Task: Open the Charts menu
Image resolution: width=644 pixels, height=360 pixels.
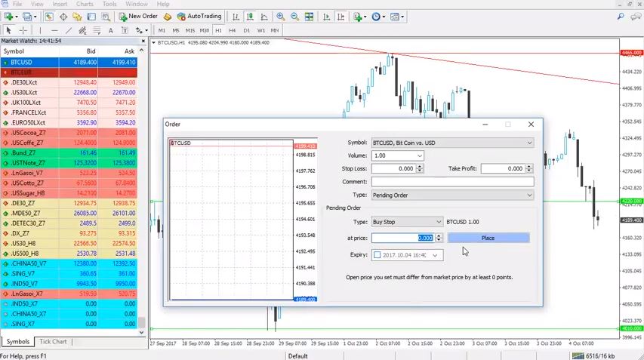Action: coord(85,4)
